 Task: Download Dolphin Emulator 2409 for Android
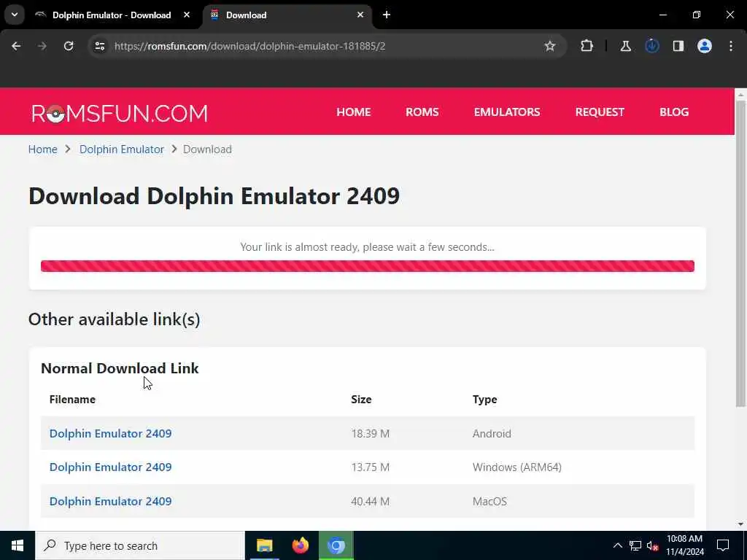(x=111, y=433)
